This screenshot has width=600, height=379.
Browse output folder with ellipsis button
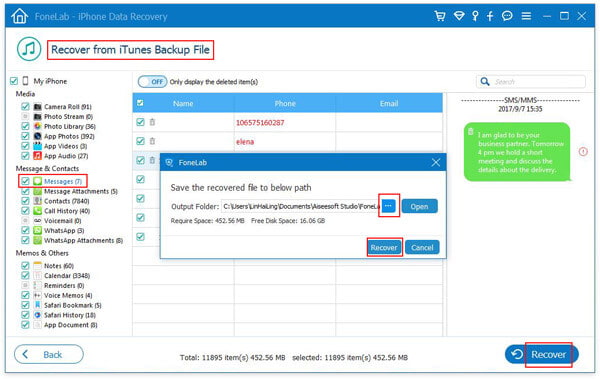388,206
